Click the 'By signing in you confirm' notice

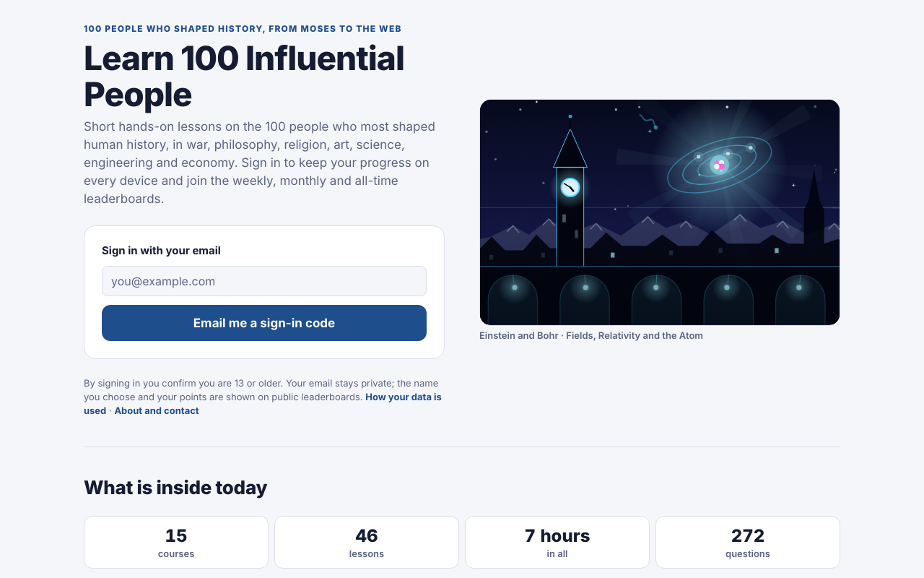click(x=263, y=397)
